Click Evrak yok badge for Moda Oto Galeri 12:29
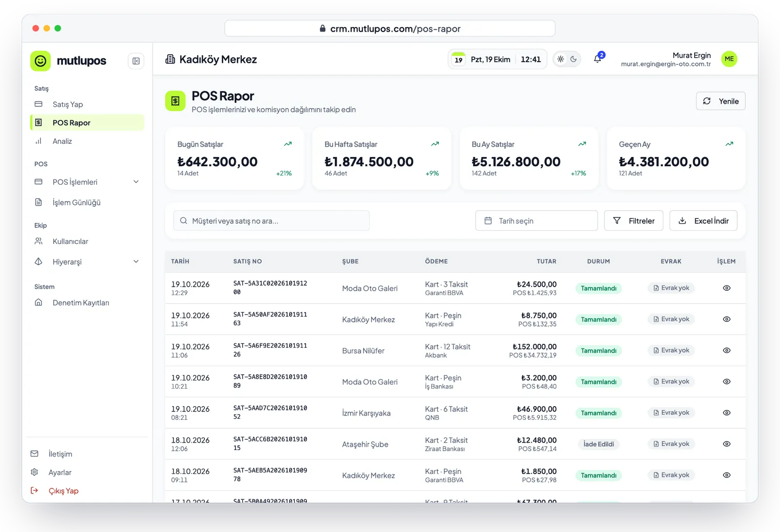 coord(671,288)
